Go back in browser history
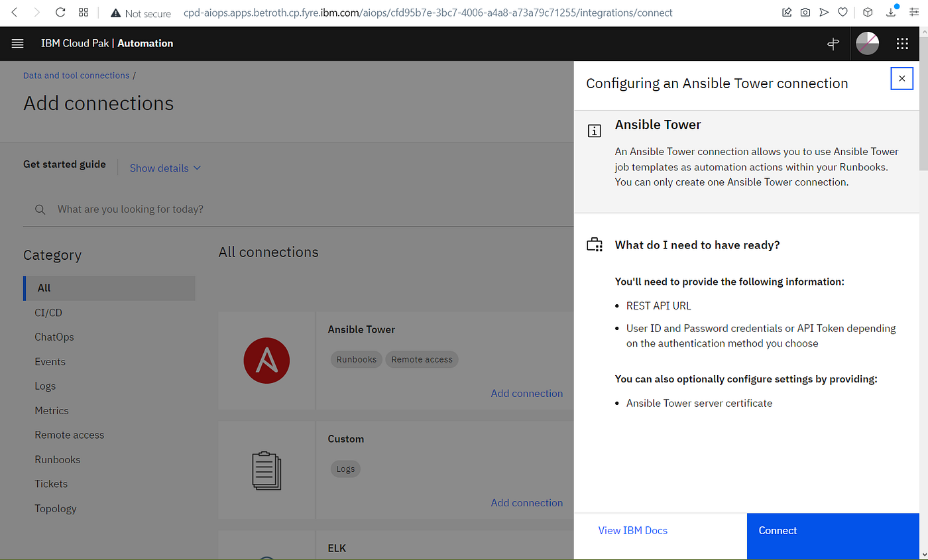This screenshot has width=928, height=560. point(15,13)
